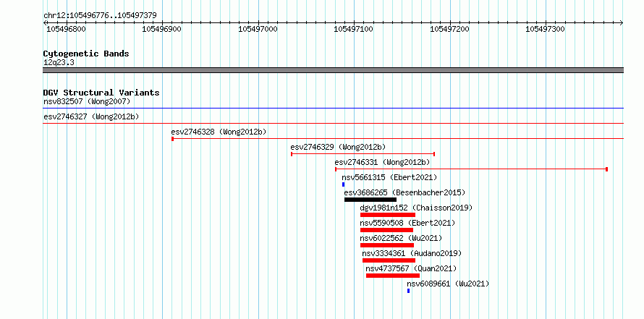Open nsv6089661 (Wu2021) label
The image size is (644, 319).
448,284
